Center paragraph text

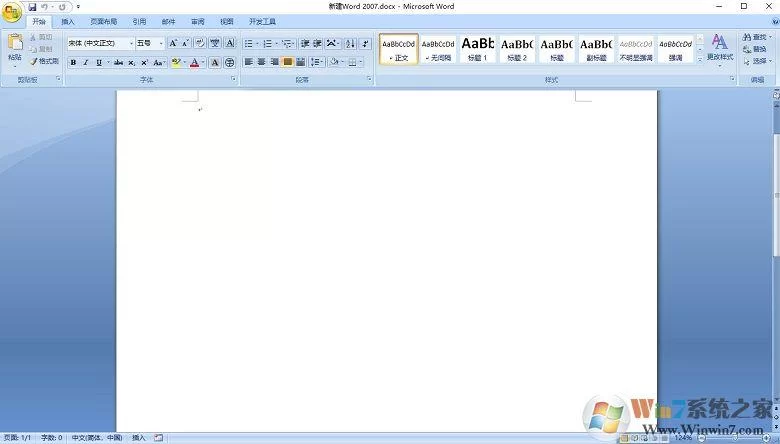[261, 62]
